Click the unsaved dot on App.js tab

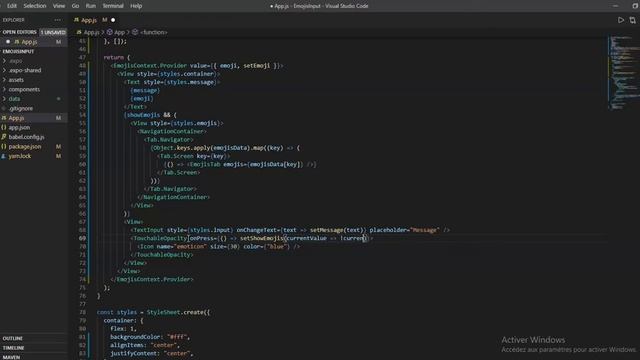tap(113, 20)
